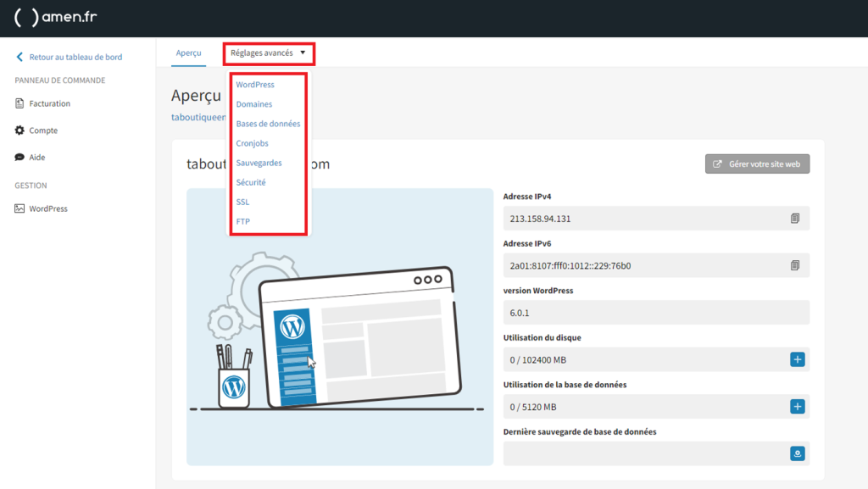Click plus icon beside database usage
This screenshot has width=868, height=489.
coord(797,407)
